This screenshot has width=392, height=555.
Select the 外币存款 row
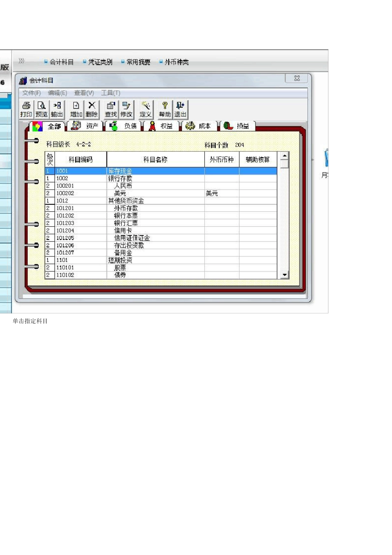(x=161, y=208)
